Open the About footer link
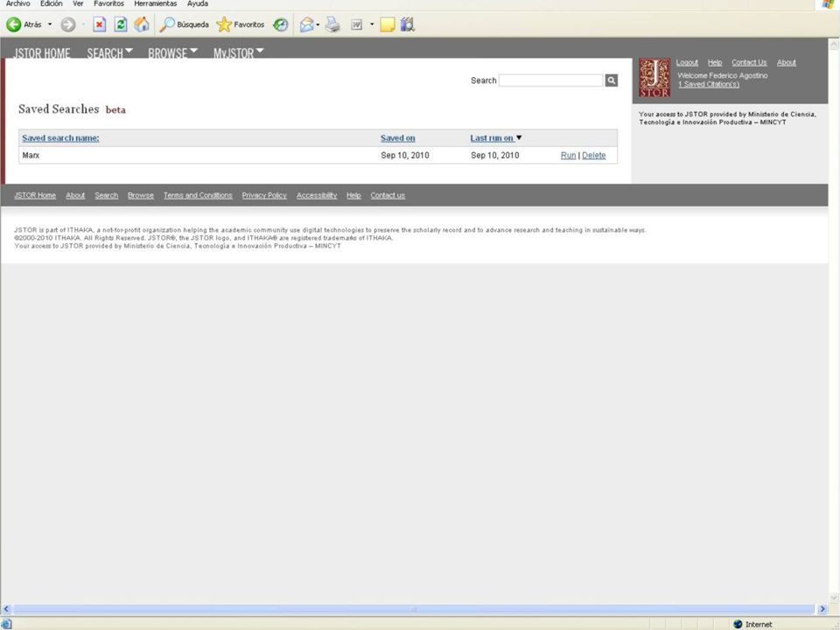 coord(75,195)
